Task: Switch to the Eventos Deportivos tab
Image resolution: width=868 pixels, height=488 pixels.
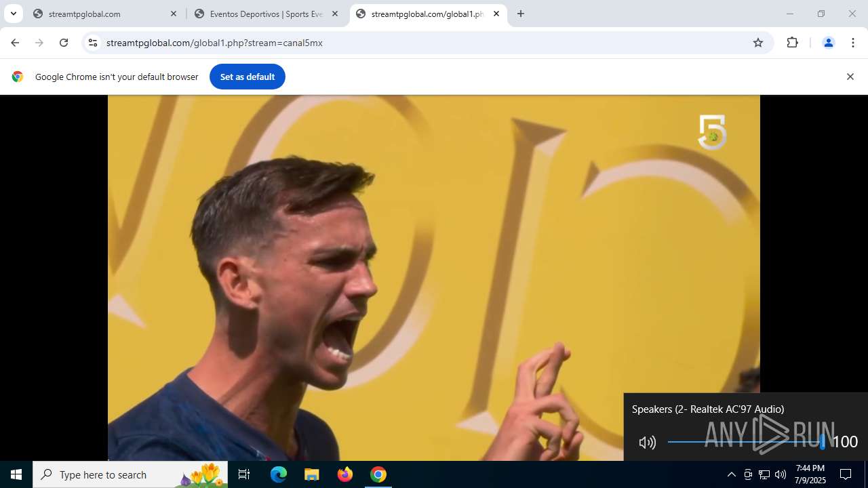Action: pyautogui.click(x=266, y=14)
